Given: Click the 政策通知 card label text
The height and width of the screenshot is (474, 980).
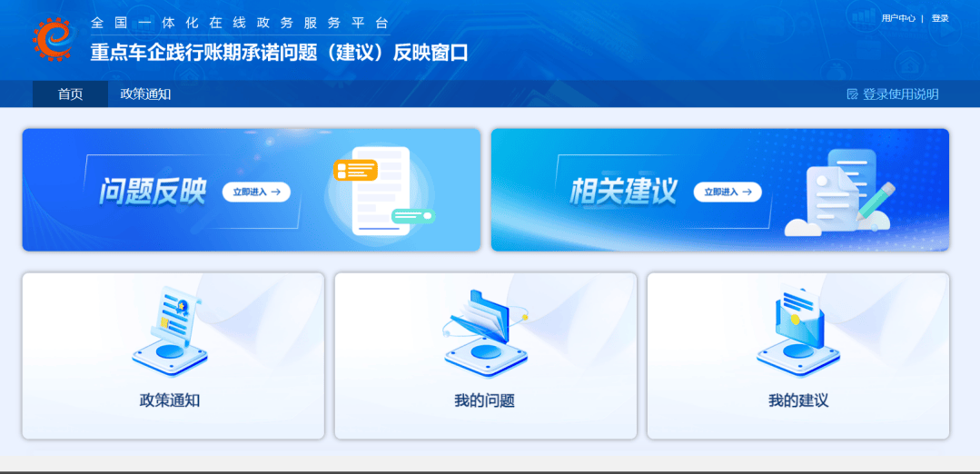Looking at the screenshot, I should pos(170,400).
